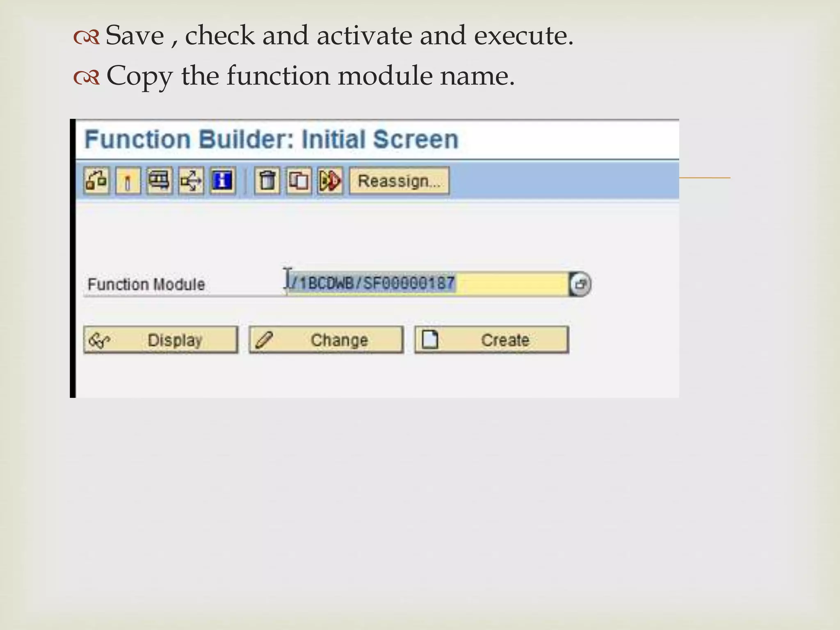Click the glasses icon on Display button
The height and width of the screenshot is (630, 840).
(100, 340)
